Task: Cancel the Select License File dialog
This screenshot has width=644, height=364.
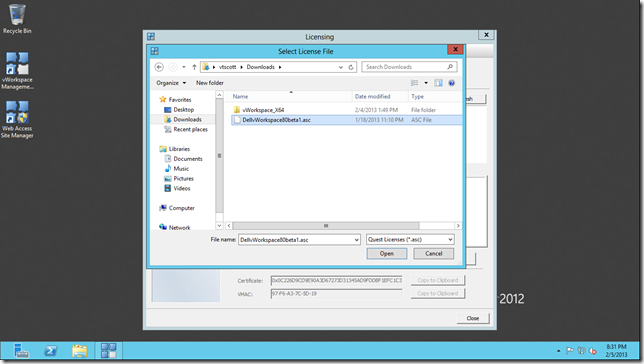Action: 434,253
